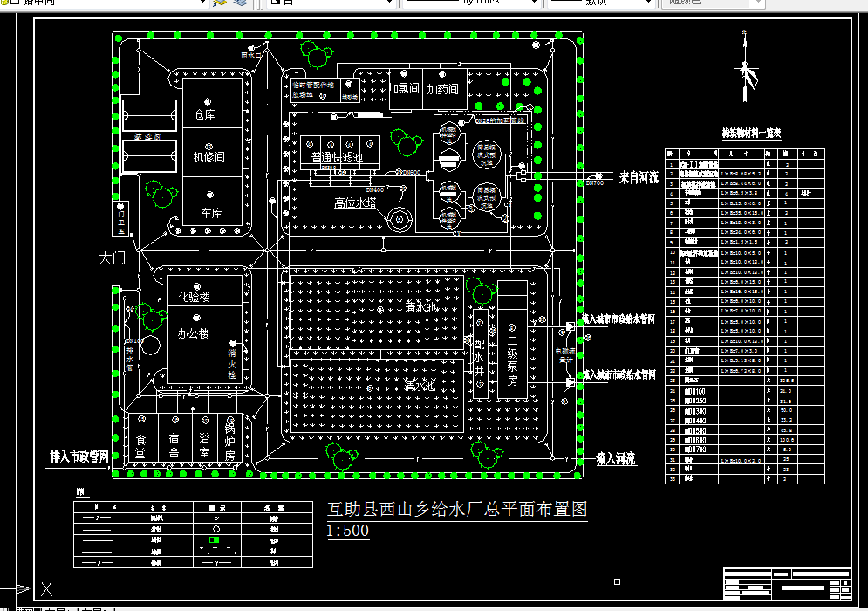
Task: Select the 来自河流 inflow label
Action: point(639,177)
